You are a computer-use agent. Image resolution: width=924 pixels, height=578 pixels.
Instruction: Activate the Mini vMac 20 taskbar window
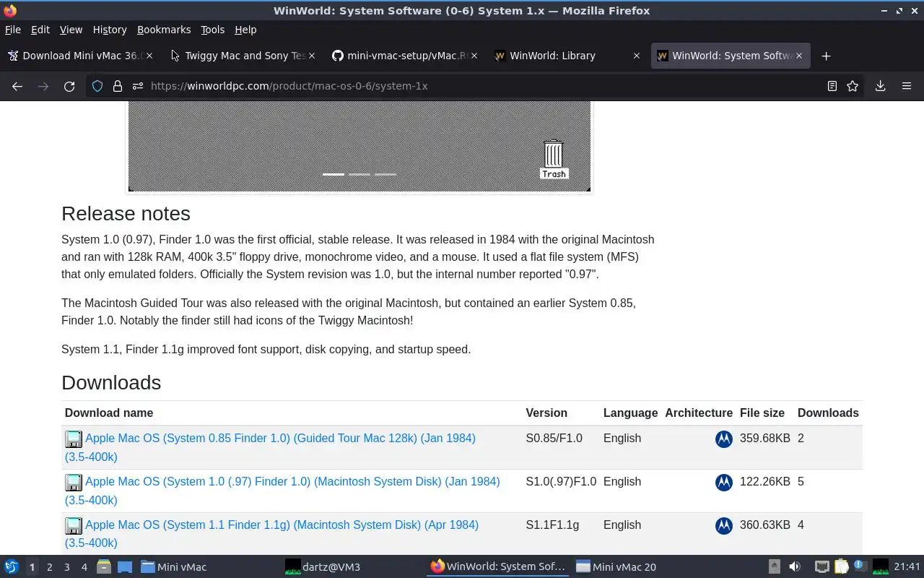pos(642,567)
